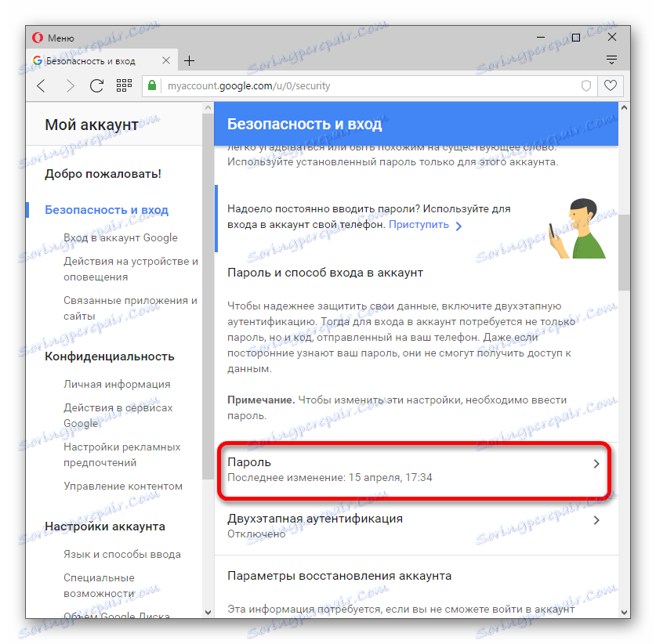Click the address bar URL field

(x=368, y=85)
